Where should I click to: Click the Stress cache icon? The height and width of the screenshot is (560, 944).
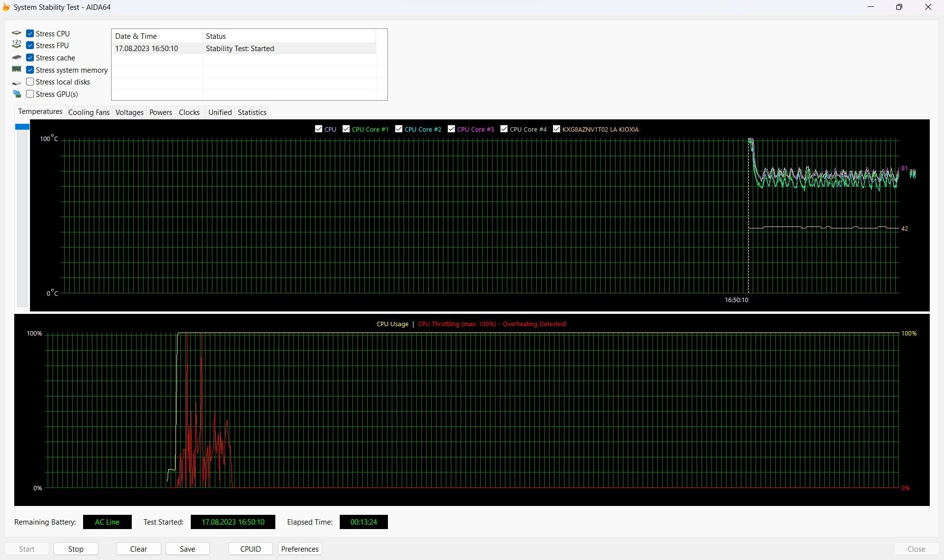coord(17,57)
